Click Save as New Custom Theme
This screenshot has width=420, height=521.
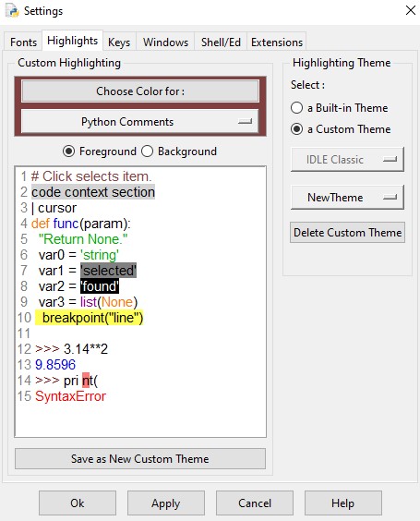point(140,459)
